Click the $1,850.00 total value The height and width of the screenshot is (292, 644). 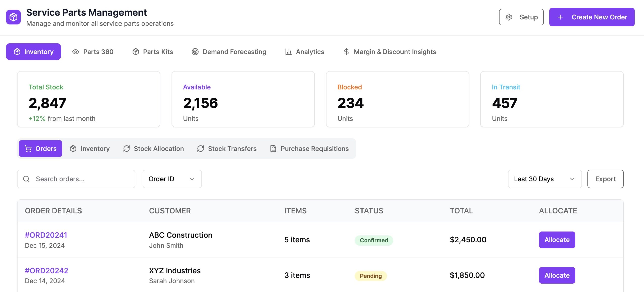click(467, 275)
